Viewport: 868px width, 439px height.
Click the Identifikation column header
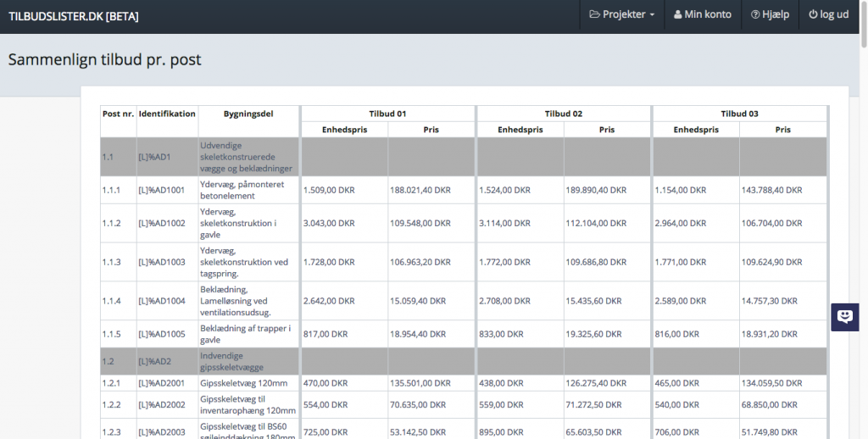coord(167,114)
